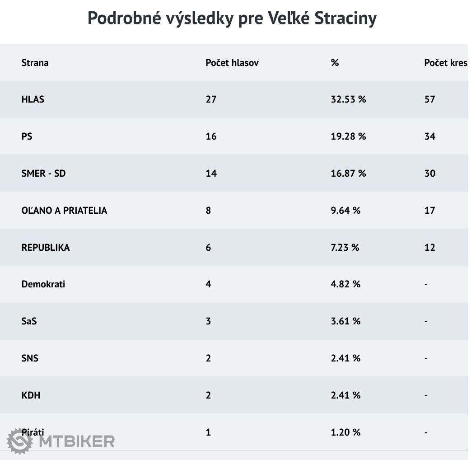The image size is (476, 460).
Task: Select the OĽANO A PRIATELIA row name
Action: tap(64, 211)
